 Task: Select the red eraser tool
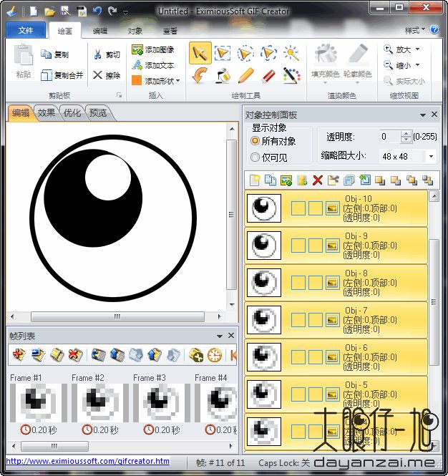click(268, 75)
